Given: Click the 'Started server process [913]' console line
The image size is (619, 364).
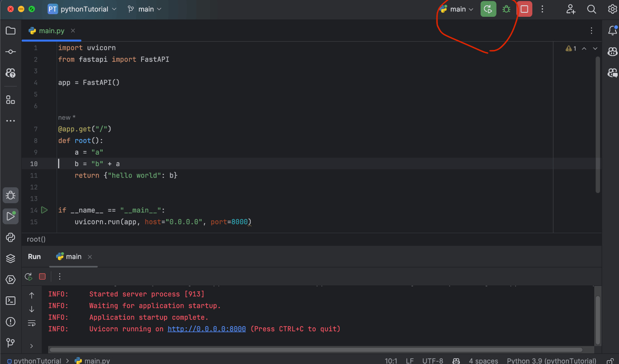Looking at the screenshot, I should (147, 294).
